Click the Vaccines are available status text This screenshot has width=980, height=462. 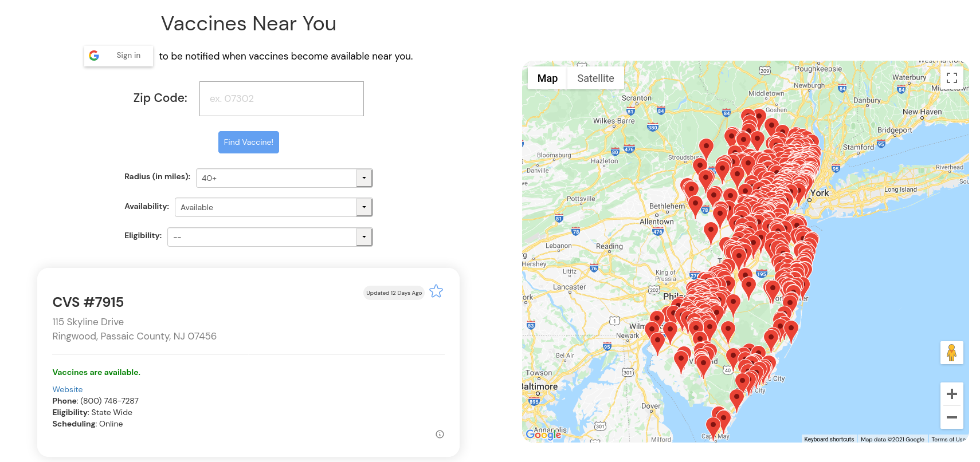pyautogui.click(x=96, y=372)
